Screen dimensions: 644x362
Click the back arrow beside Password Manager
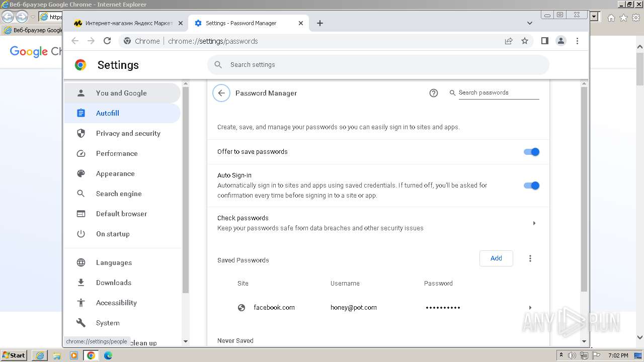tap(221, 93)
